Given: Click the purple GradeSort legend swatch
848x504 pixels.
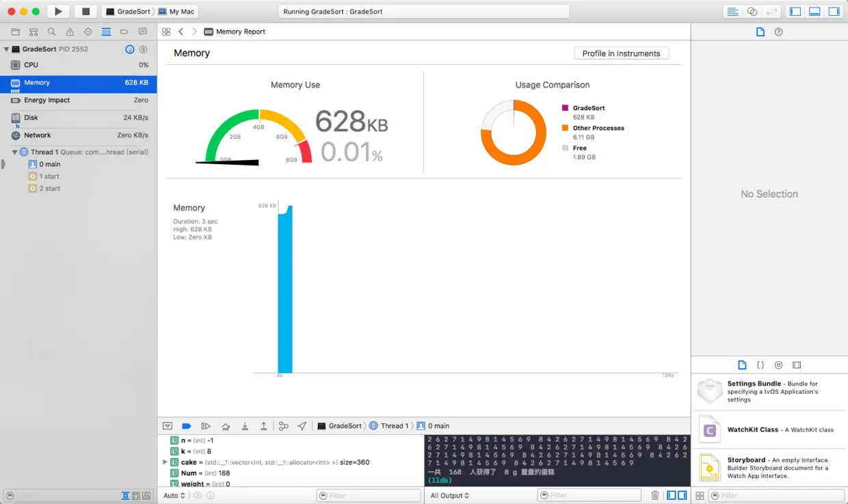Looking at the screenshot, I should [566, 108].
